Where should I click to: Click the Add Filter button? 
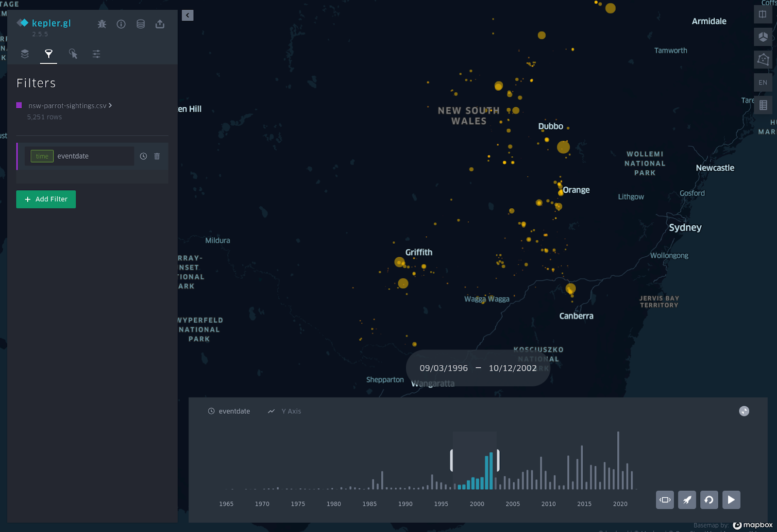point(46,199)
